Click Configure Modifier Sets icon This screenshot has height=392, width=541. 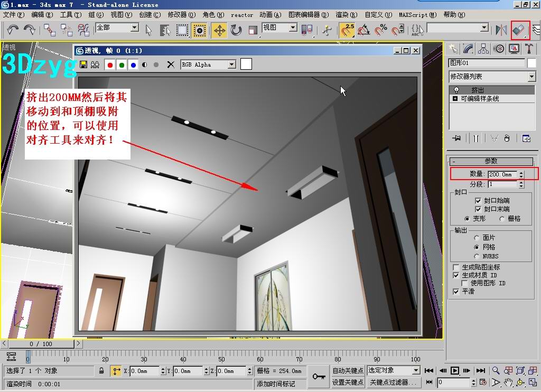pos(527,138)
